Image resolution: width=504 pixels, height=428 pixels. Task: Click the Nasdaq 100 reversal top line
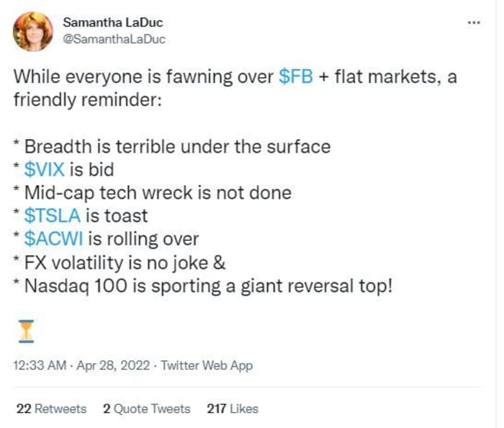pyautogui.click(x=203, y=286)
